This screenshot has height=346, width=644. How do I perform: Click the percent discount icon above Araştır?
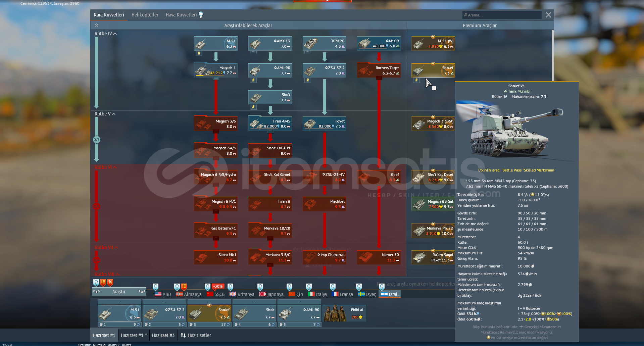(110, 283)
